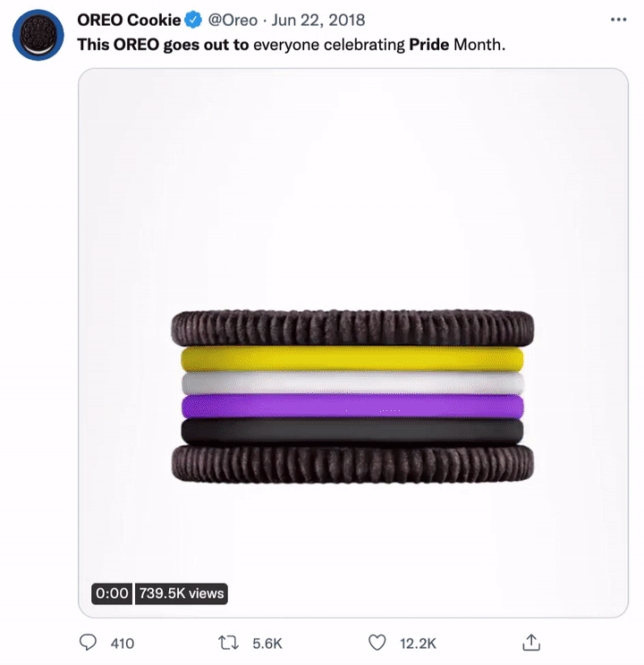Open the Oreo profile avatar
The width and height of the screenshot is (644, 665).
tap(37, 36)
